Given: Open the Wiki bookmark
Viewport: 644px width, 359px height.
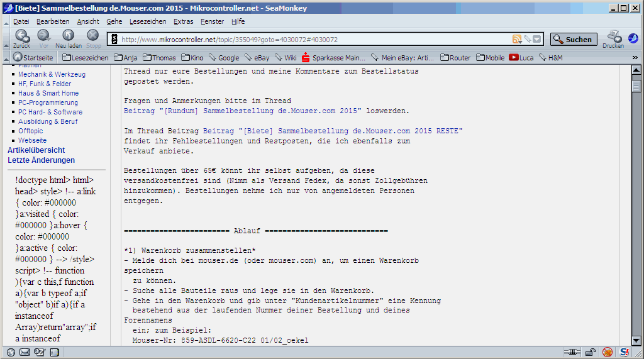Looking at the screenshot, I should [286, 57].
